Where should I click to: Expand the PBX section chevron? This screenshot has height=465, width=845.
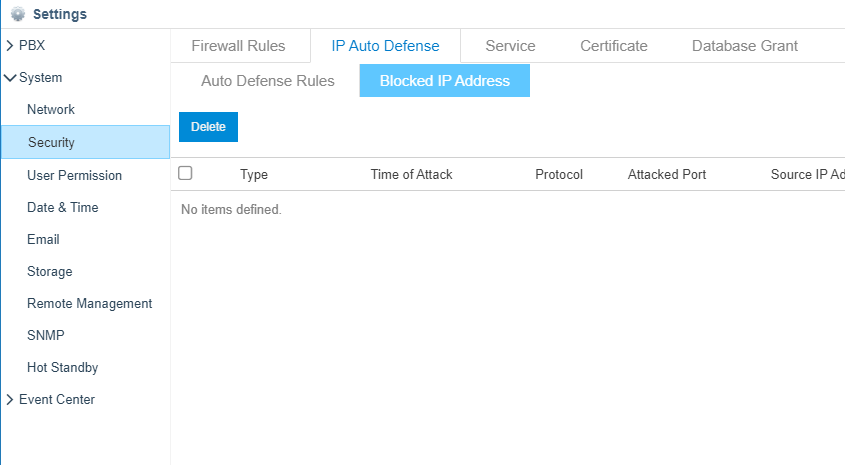(x=10, y=46)
